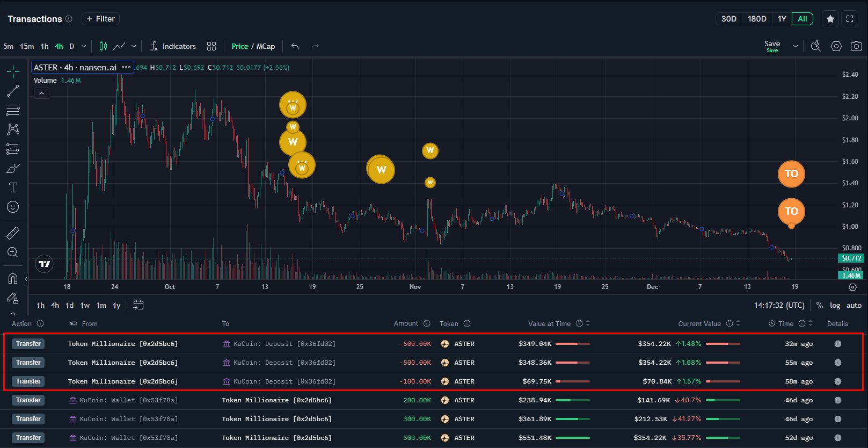Viewport: 868px width, 448px height.
Task: Open the time interval dropdown arrow
Action: (x=84, y=46)
